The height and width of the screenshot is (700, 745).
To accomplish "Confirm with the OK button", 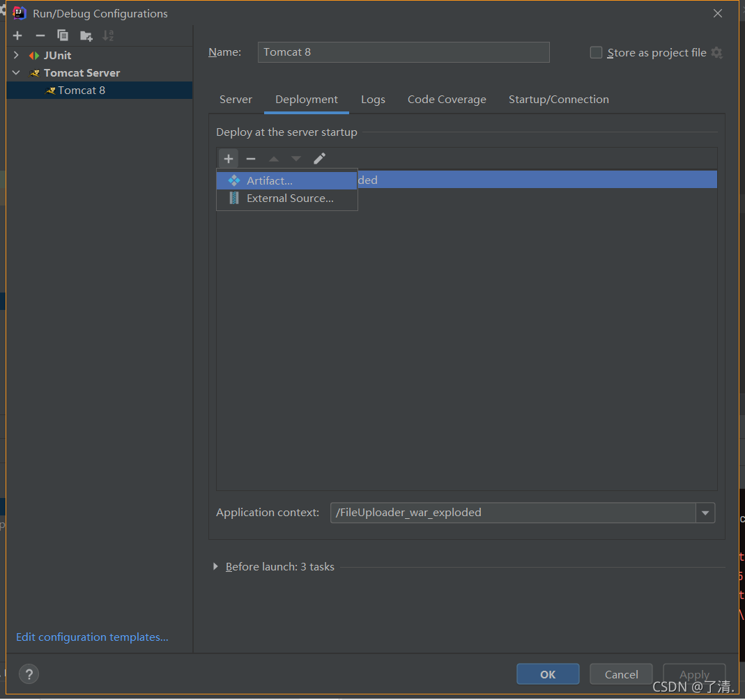I will [548, 674].
